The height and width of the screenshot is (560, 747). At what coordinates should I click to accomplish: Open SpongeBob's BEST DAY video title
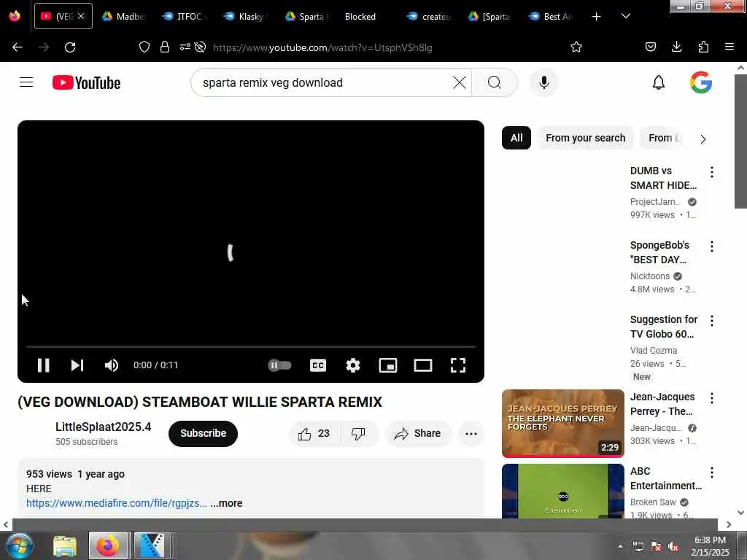pyautogui.click(x=659, y=252)
